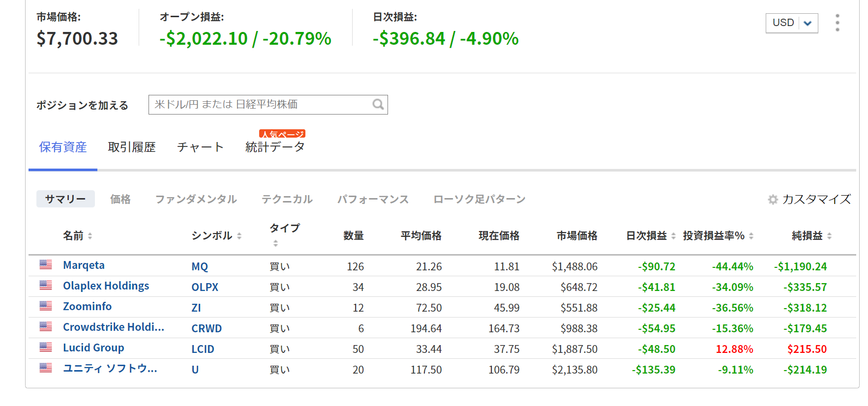
Task: Switch to the 取引履歴 tab
Action: point(132,147)
